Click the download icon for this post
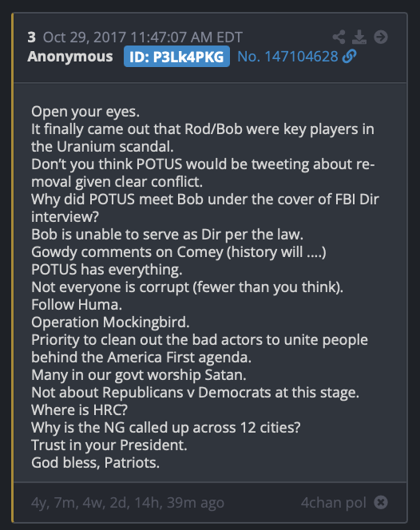 pos(359,37)
